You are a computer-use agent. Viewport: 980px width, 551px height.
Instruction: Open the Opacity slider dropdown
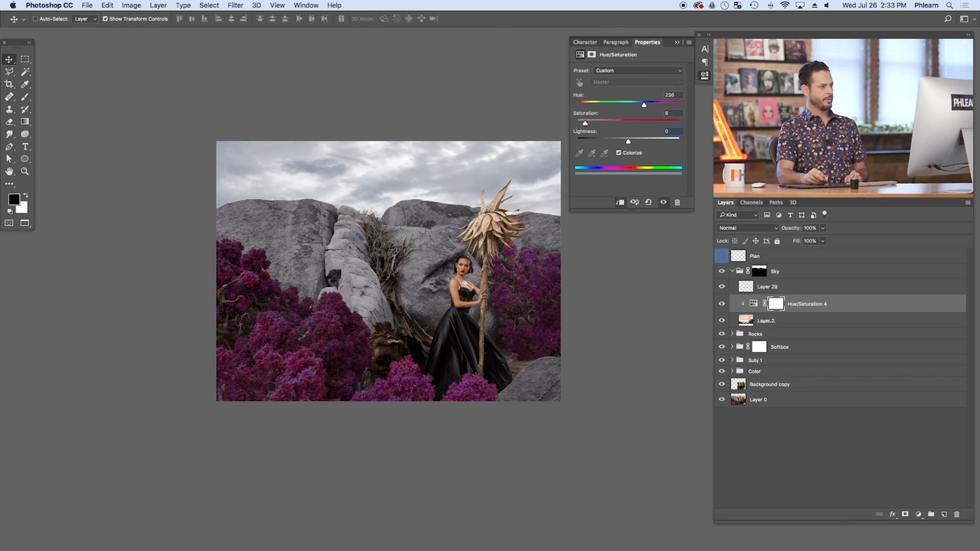823,228
